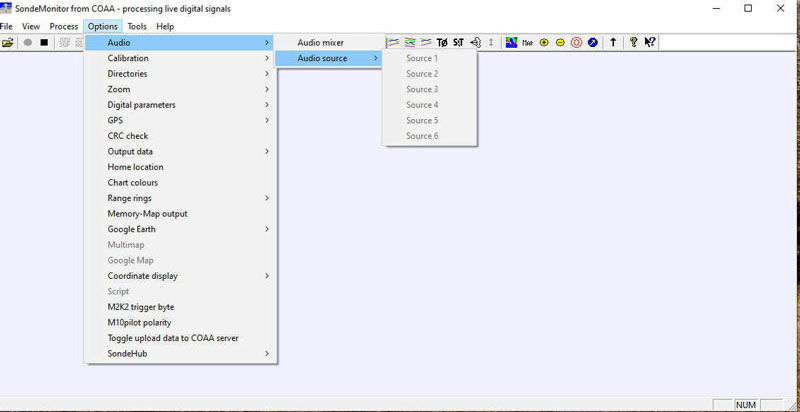Open the Home location option
The image size is (800, 412).
(x=180, y=167)
